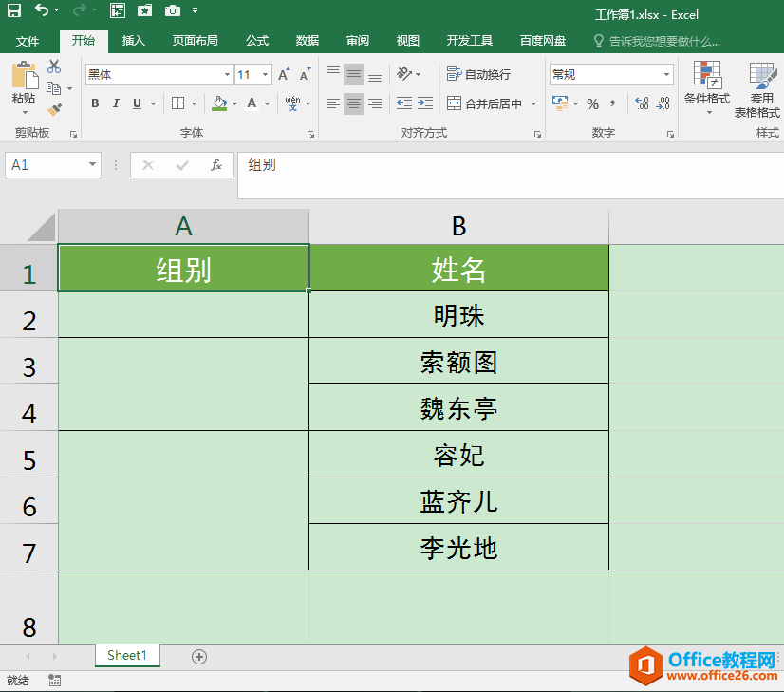Increase indent icon
The height and width of the screenshot is (692, 784).
[425, 103]
